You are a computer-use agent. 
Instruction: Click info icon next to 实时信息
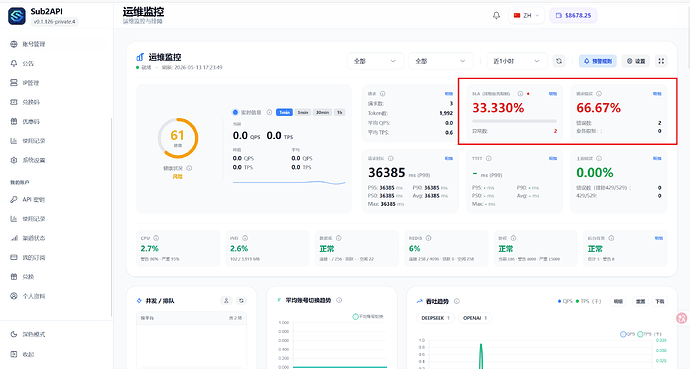coord(269,112)
